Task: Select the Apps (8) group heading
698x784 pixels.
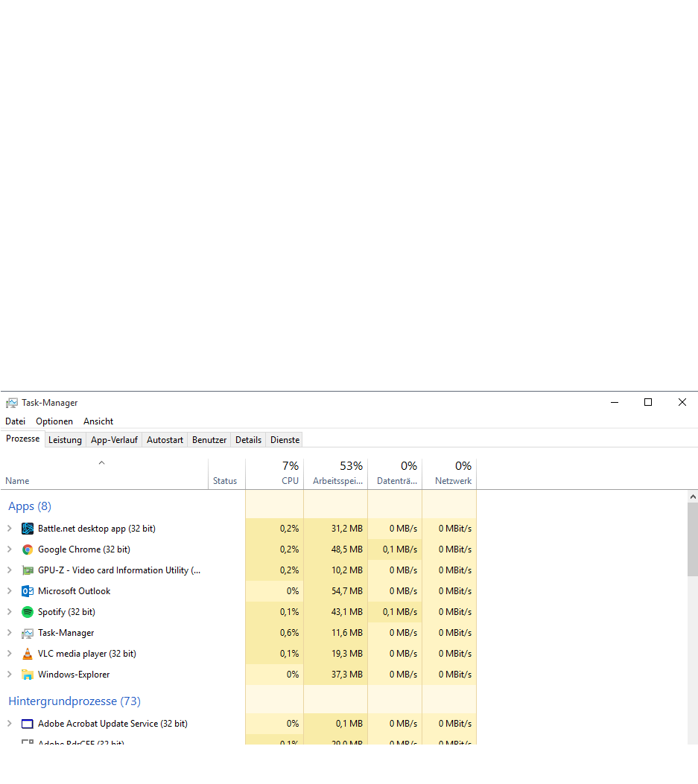Action: (x=30, y=506)
